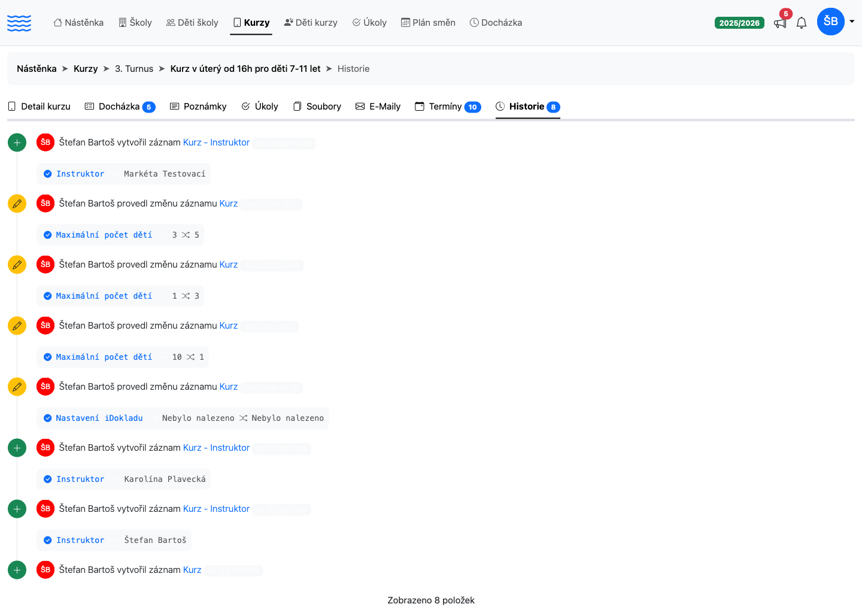Screen dimensions: 862x616
Task: Click the yellow pencil icon for iDoklad change
Action: tap(17, 387)
